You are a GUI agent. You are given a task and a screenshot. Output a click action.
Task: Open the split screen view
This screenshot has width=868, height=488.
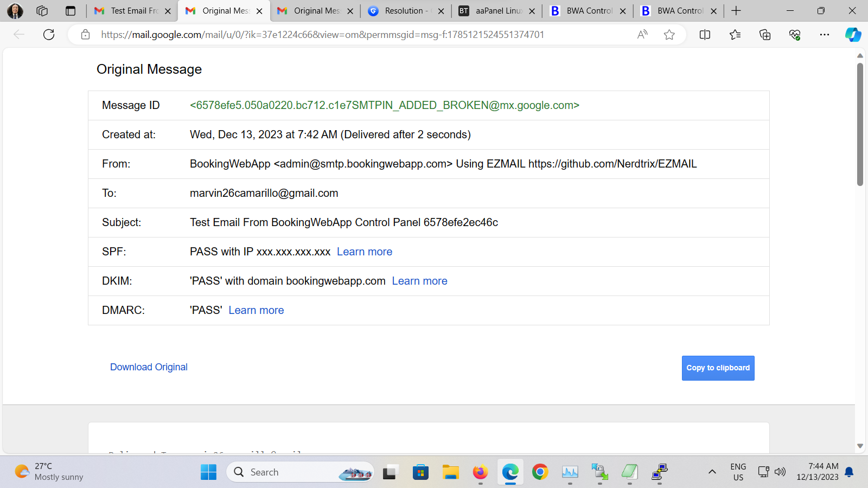click(705, 35)
